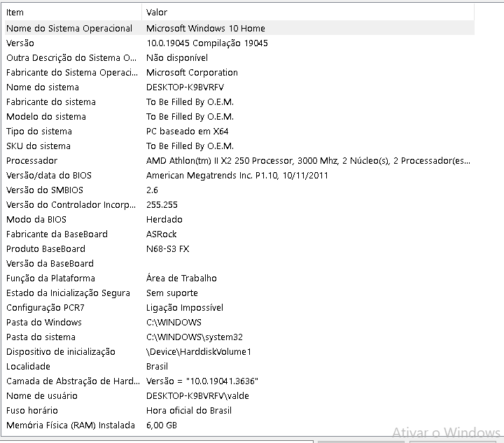This screenshot has height=443, width=504.
Task: Click "Hora oficial do Brasil" value
Action: click(x=189, y=411)
